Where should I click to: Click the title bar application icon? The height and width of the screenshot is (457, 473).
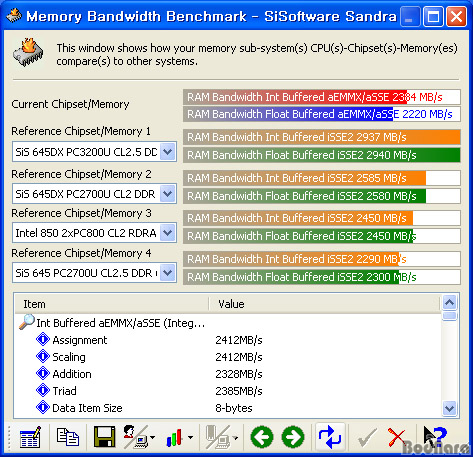14,15
